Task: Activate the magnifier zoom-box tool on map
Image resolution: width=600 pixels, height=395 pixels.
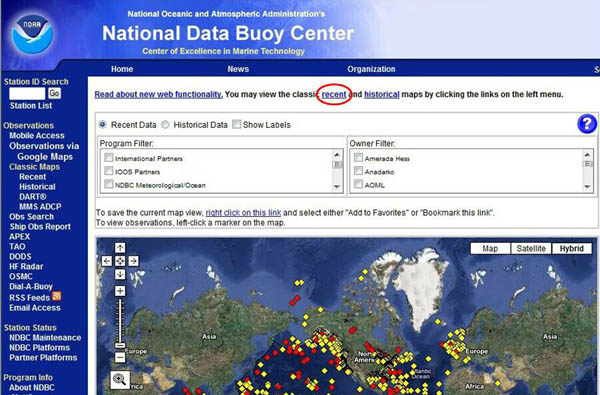Action: [119, 380]
